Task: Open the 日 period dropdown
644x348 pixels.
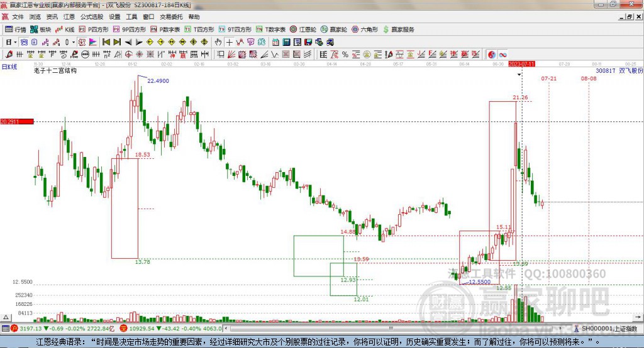Action: coord(11,42)
